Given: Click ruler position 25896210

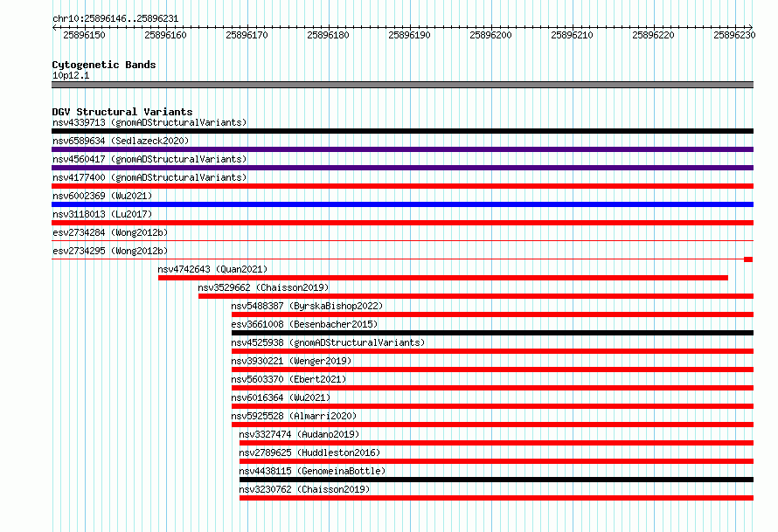Looking at the screenshot, I should tap(572, 35).
